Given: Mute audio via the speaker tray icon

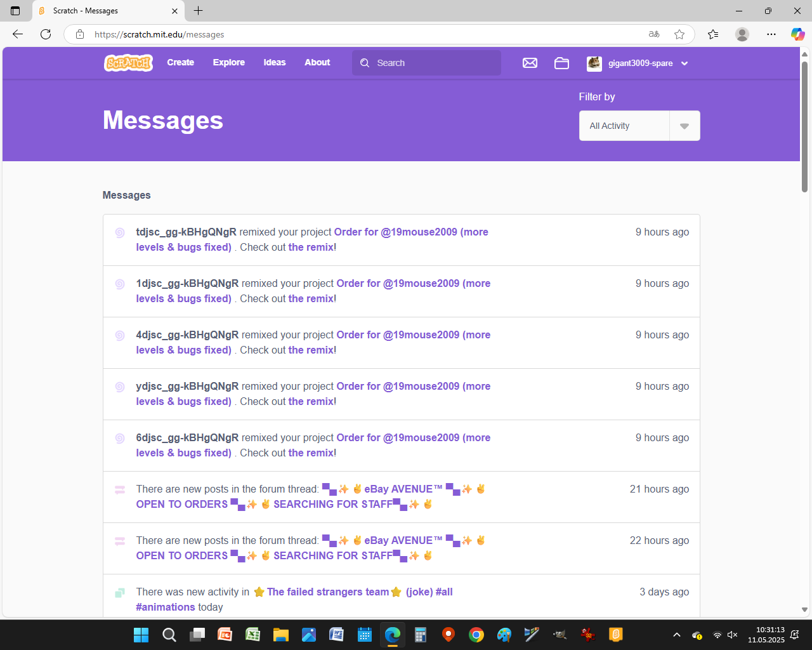Looking at the screenshot, I should [x=732, y=634].
